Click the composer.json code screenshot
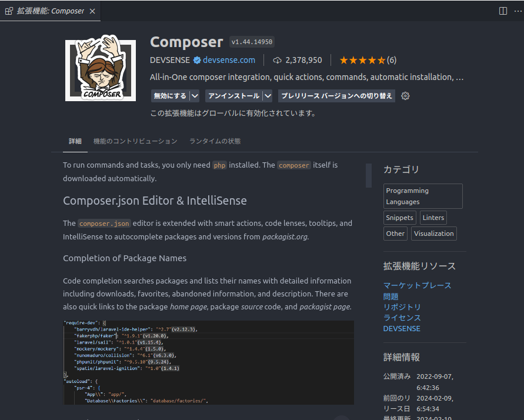This screenshot has height=420, width=524. (x=209, y=362)
